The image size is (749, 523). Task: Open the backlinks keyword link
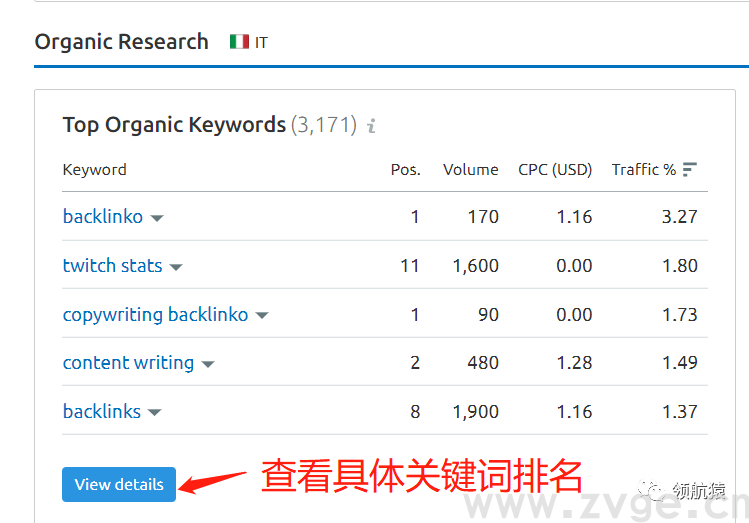click(102, 412)
